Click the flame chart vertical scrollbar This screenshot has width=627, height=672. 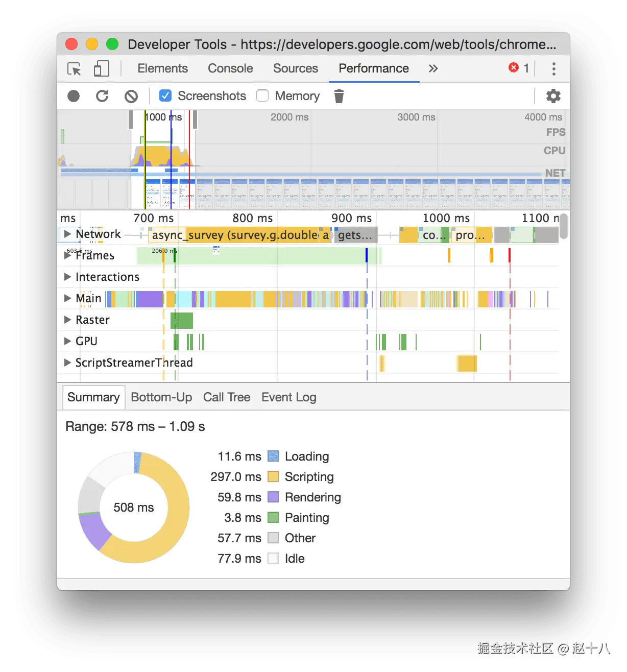tap(564, 227)
